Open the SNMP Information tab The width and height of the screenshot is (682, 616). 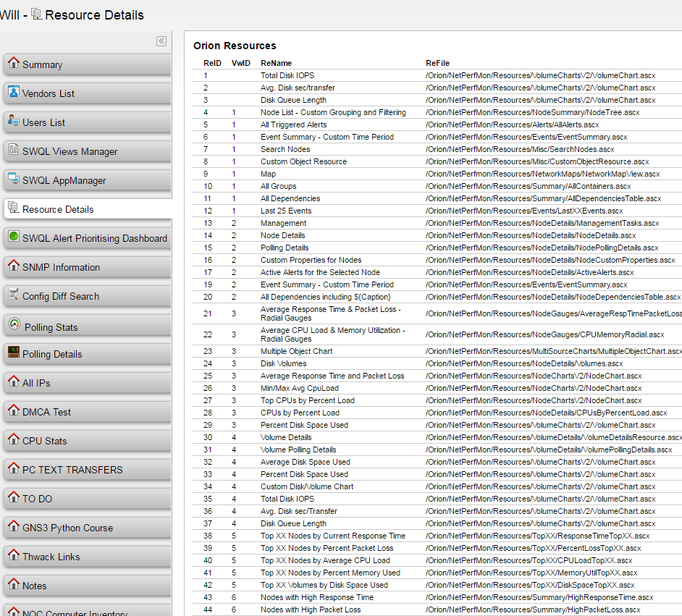(x=88, y=267)
